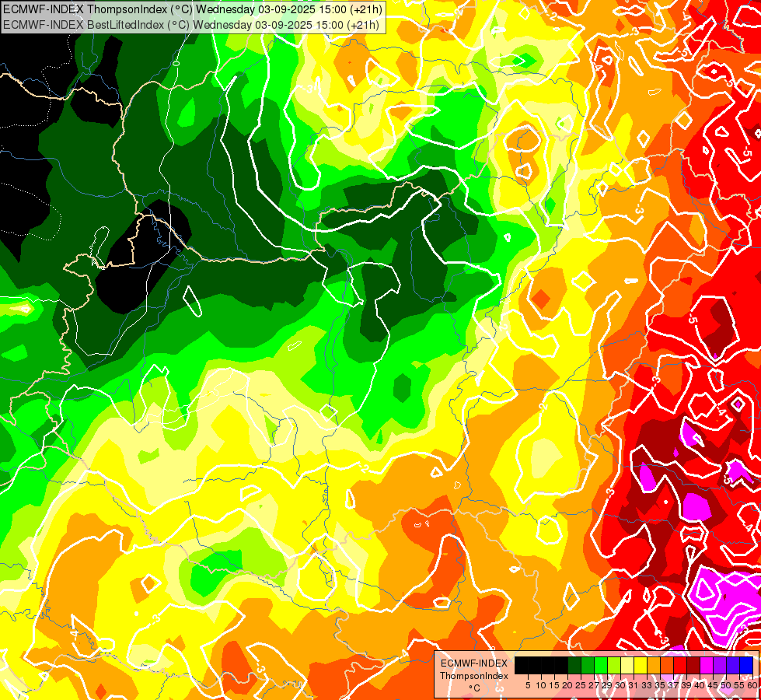Click the BestLiftedIndex title line at top
The image size is (761, 700).
(x=191, y=25)
